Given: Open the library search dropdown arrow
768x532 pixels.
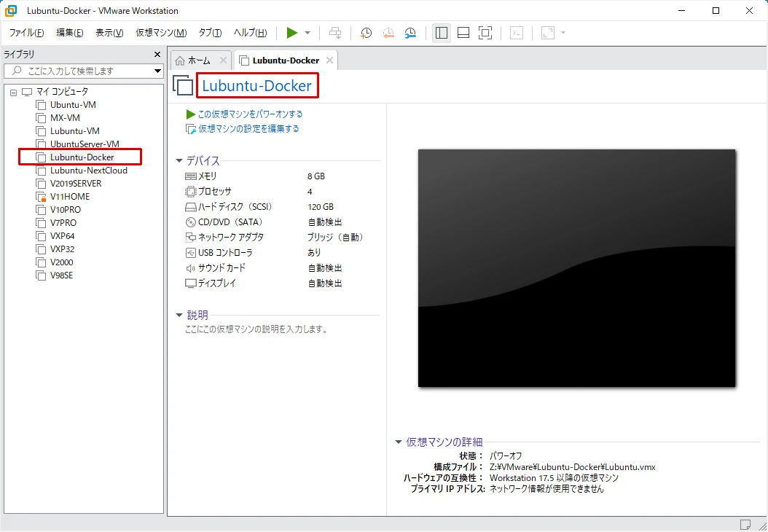Looking at the screenshot, I should pos(157,71).
